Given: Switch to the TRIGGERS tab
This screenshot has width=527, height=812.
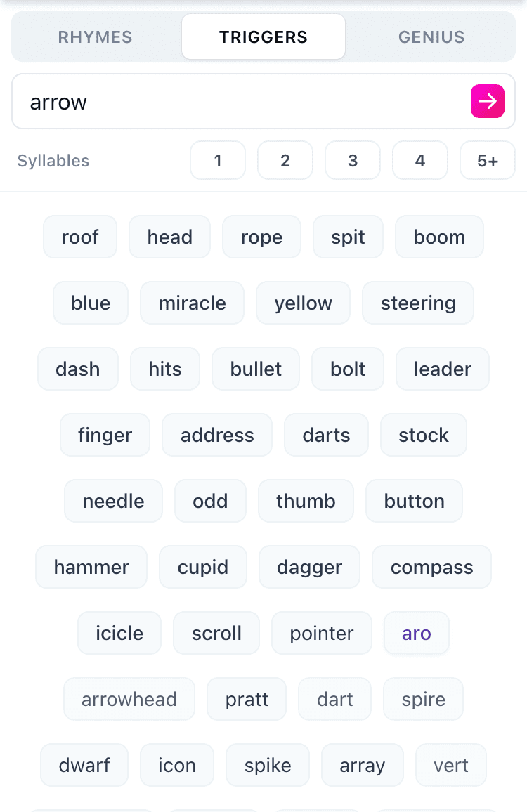Looking at the screenshot, I should 263,37.
